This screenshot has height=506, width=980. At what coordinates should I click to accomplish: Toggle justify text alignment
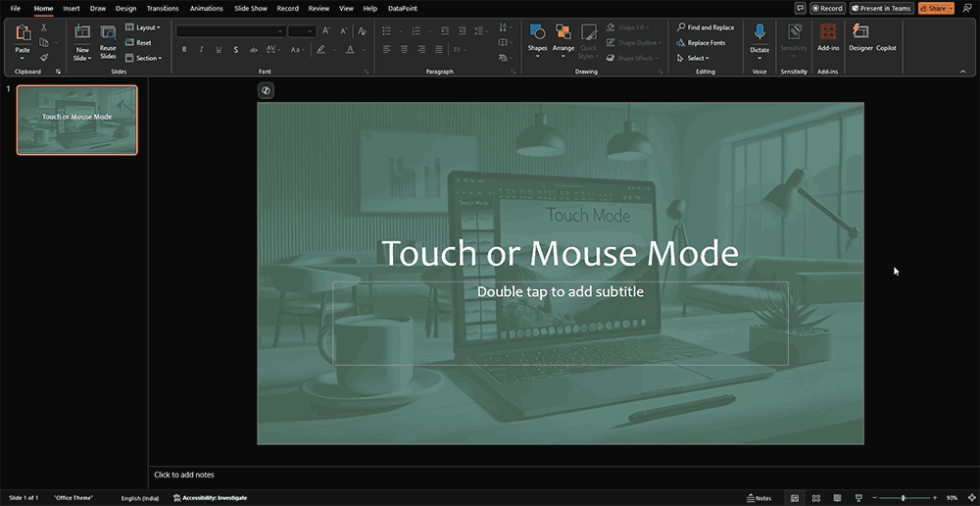pyautogui.click(x=439, y=49)
